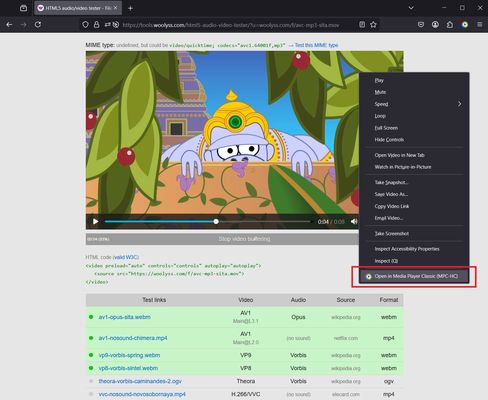Click the source src line in HTML code

169,274
